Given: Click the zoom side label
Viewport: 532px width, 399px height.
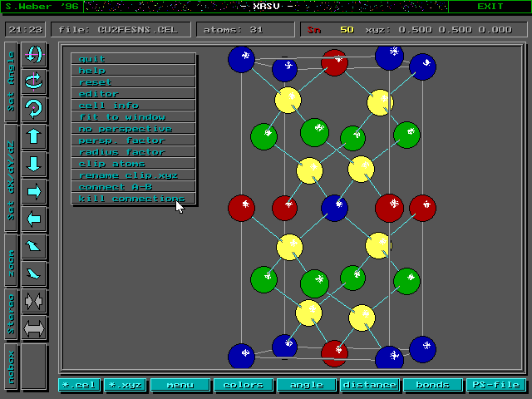Looking at the screenshot, I should 11,260.
